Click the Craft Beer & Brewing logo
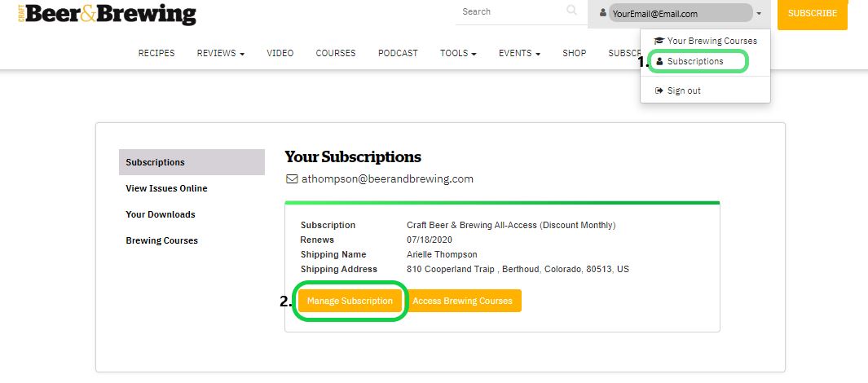The height and width of the screenshot is (383, 868). (107, 15)
